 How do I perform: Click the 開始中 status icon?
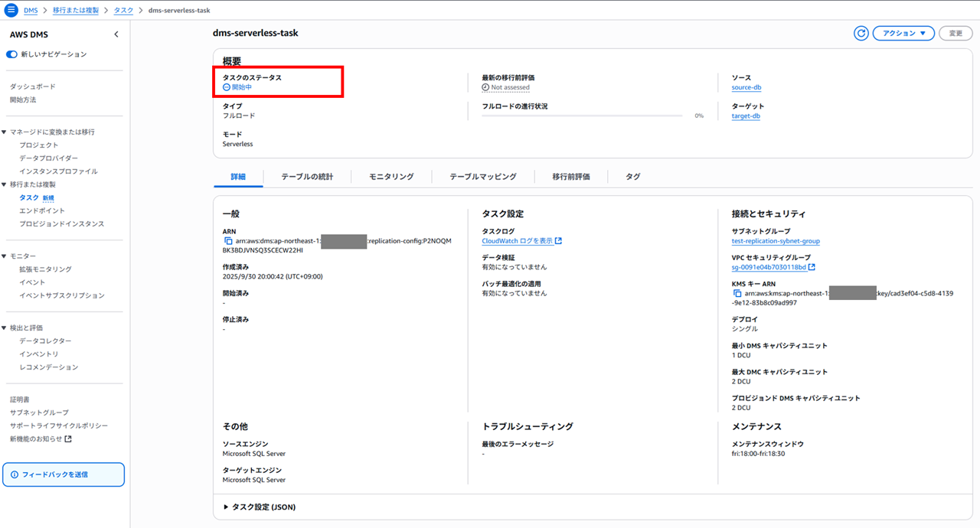[227, 87]
